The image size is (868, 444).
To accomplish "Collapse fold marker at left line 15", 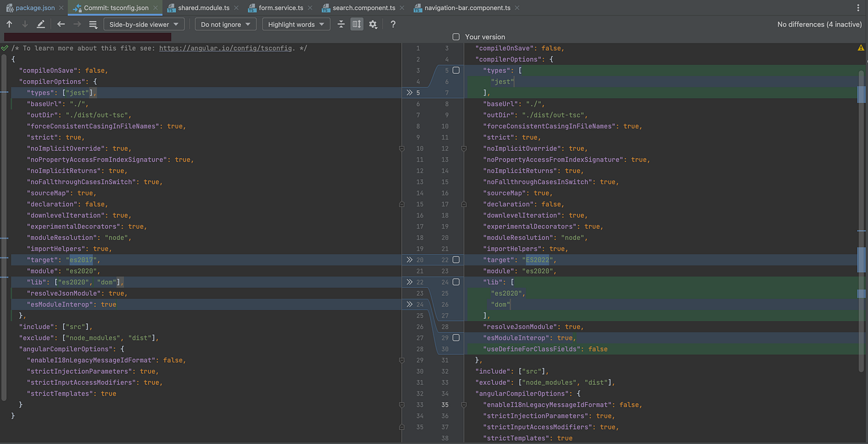I will pyautogui.click(x=402, y=204).
